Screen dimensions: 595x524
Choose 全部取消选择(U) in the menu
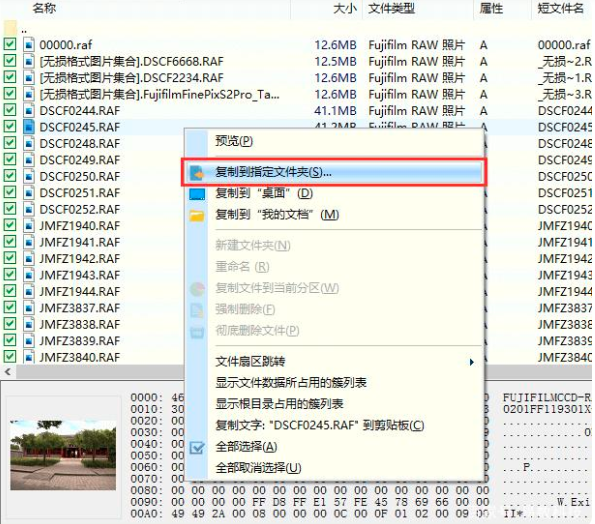click(258, 468)
